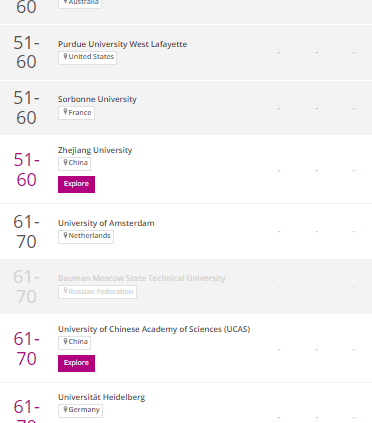The height and width of the screenshot is (423, 372).
Task: Select the Netherlands location tag
Action: [x=86, y=237]
